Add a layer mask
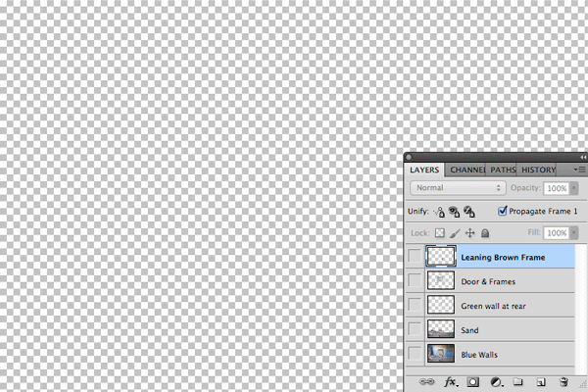 pyautogui.click(x=472, y=382)
